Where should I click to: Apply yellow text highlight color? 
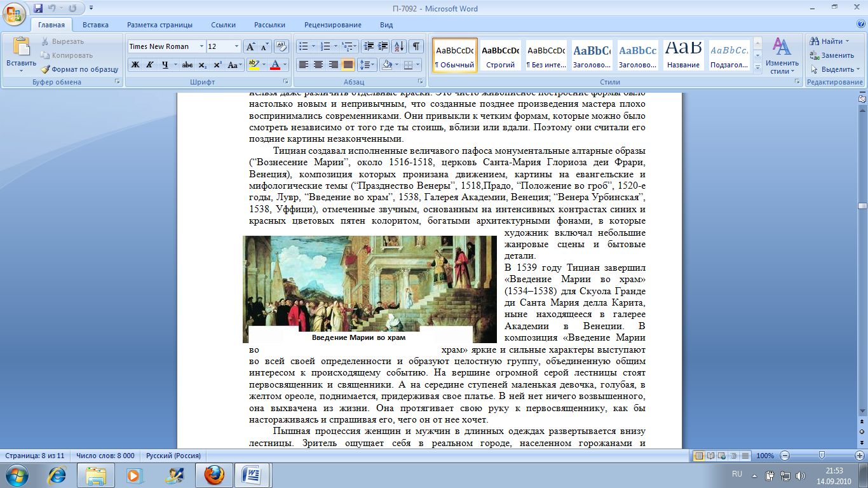(253, 65)
